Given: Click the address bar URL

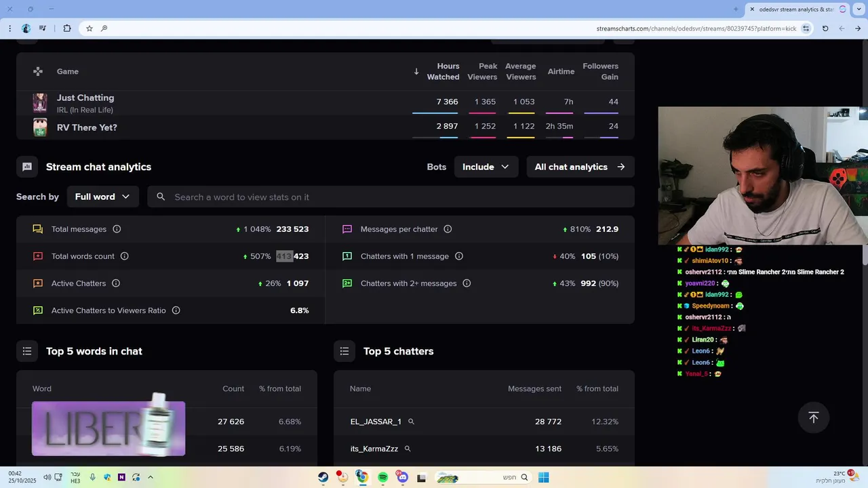Looking at the screenshot, I should click(696, 28).
